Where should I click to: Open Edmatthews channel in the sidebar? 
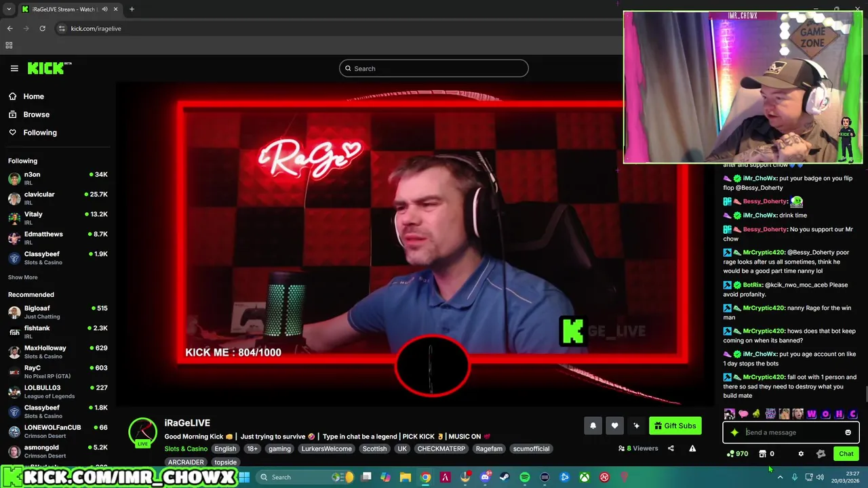point(58,237)
